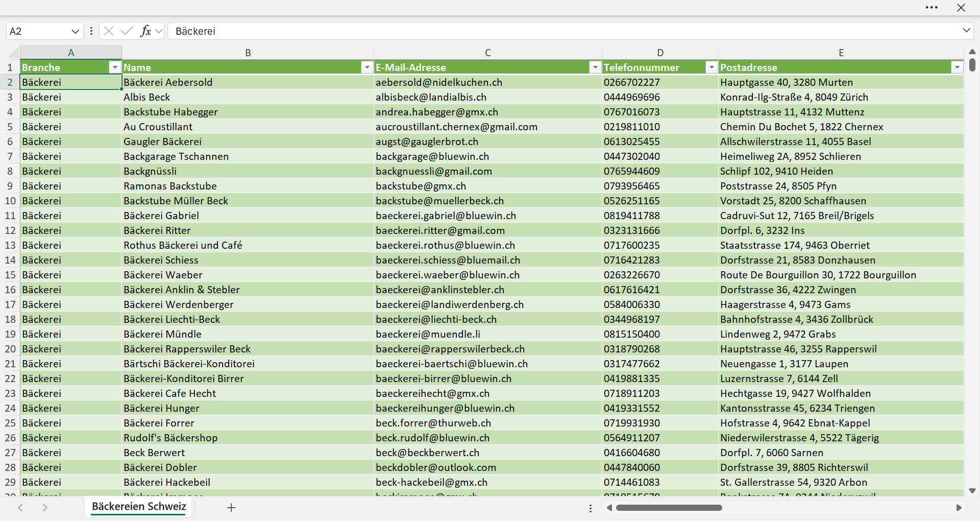Image resolution: width=980 pixels, height=521 pixels.
Task: Select cell Bäckerei Liechti-Beck
Action: (x=248, y=319)
